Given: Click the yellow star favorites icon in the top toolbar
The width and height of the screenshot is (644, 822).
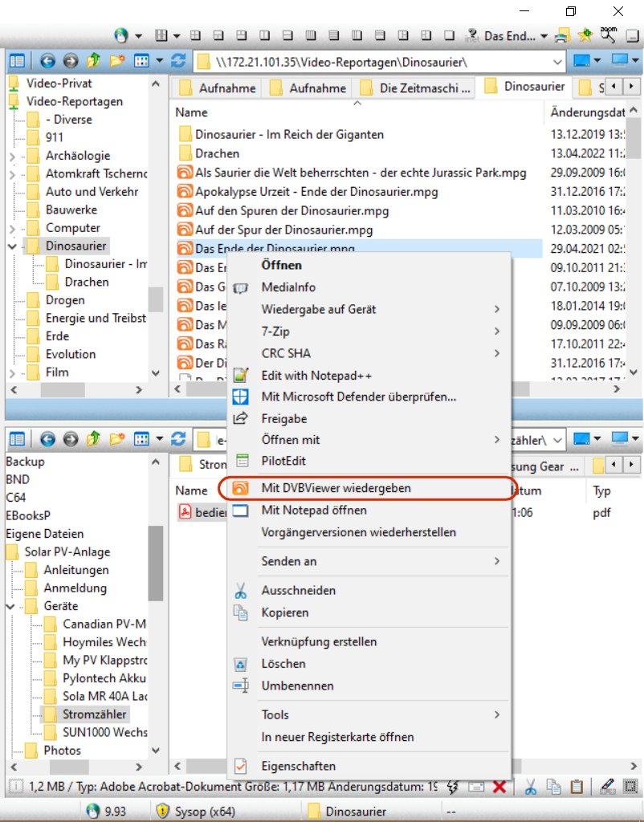Looking at the screenshot, I should [585, 35].
